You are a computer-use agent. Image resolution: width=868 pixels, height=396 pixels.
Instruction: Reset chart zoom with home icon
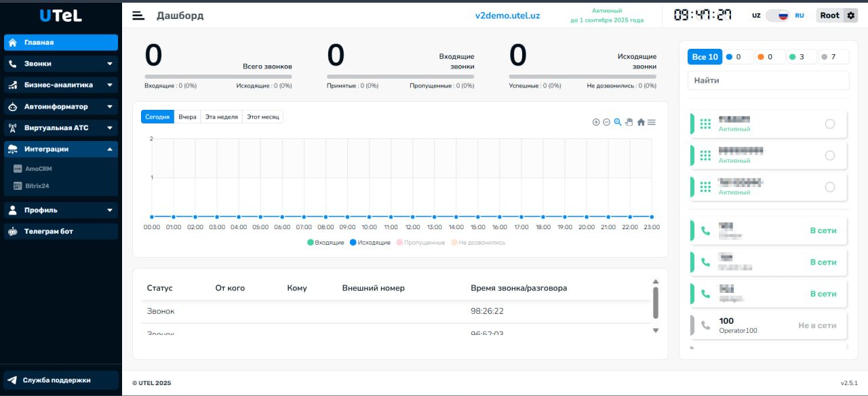641,122
